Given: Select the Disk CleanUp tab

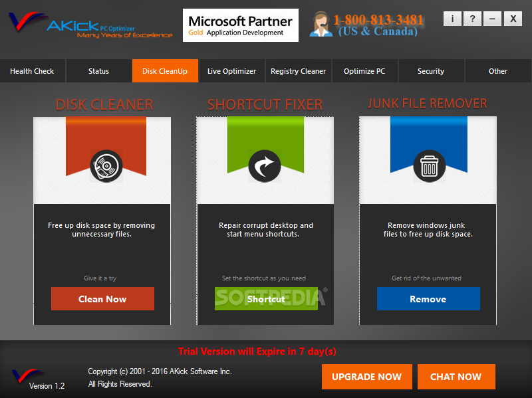Looking at the screenshot, I should [165, 71].
